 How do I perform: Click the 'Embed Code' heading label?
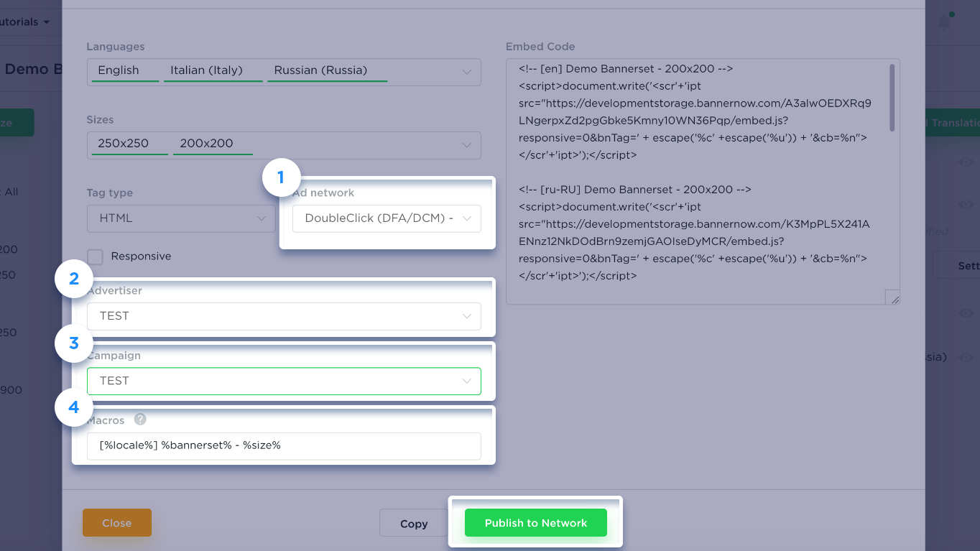[540, 47]
